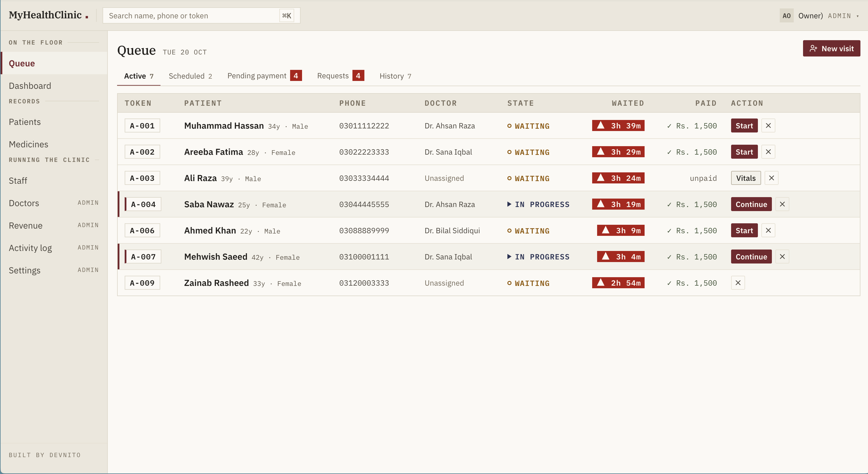
Task: Start Ahmed Khan's visit
Action: pos(744,230)
